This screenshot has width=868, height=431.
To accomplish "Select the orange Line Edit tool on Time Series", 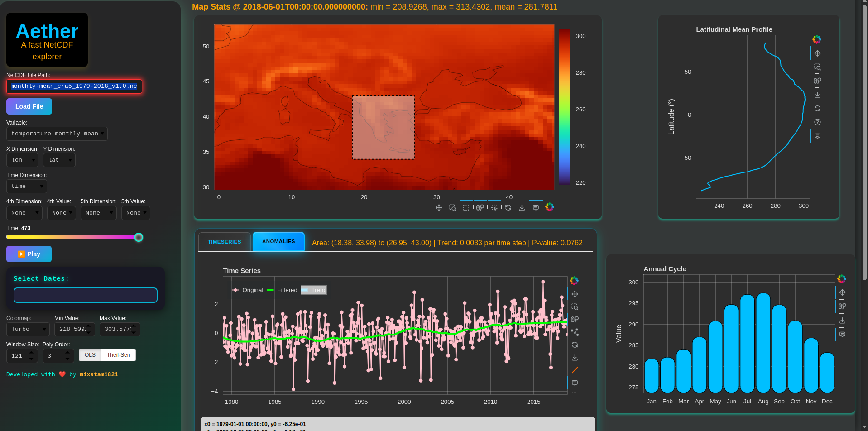I will [x=575, y=370].
